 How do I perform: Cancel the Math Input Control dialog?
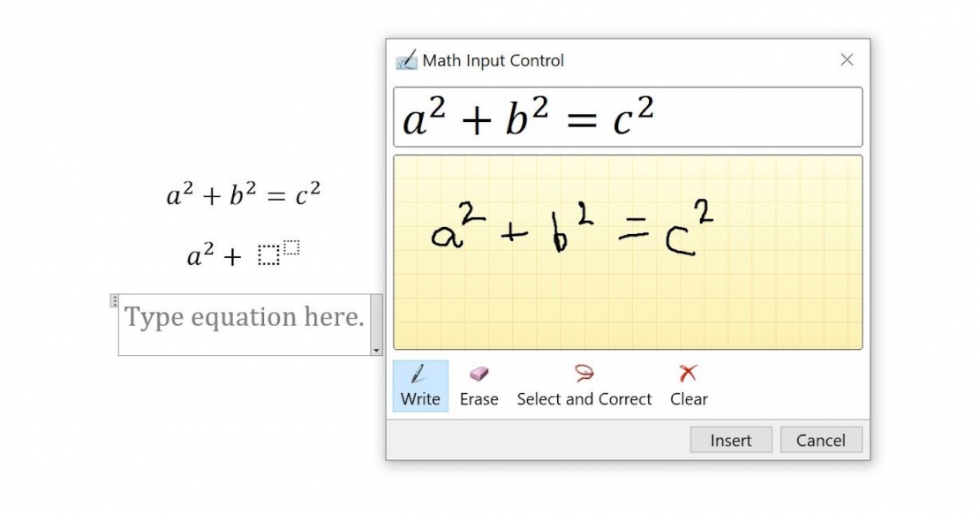coord(820,439)
